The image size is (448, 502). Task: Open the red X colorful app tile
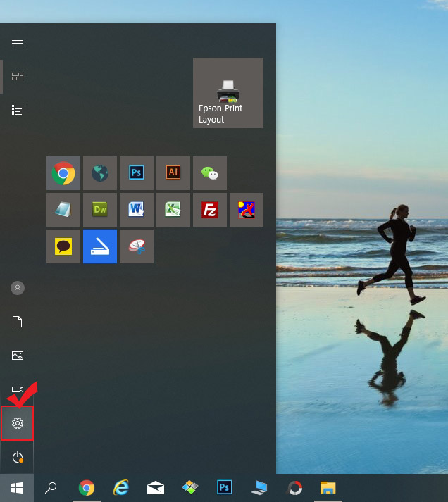(247, 210)
